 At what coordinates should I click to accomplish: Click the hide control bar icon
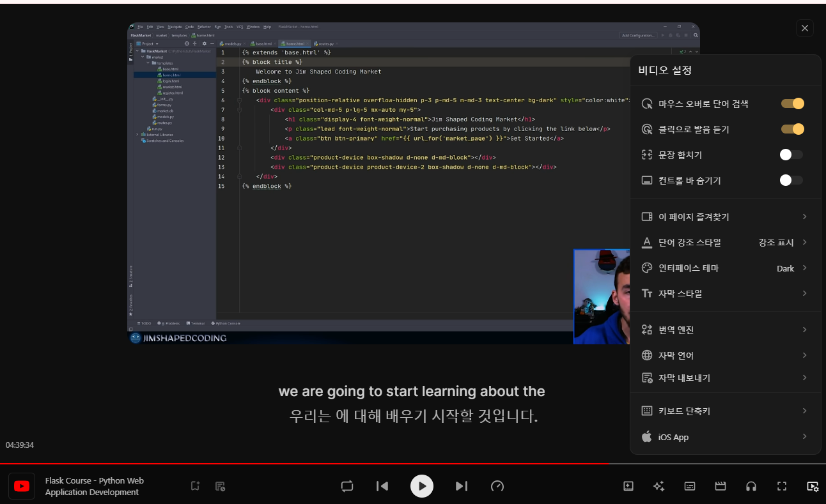tap(647, 180)
